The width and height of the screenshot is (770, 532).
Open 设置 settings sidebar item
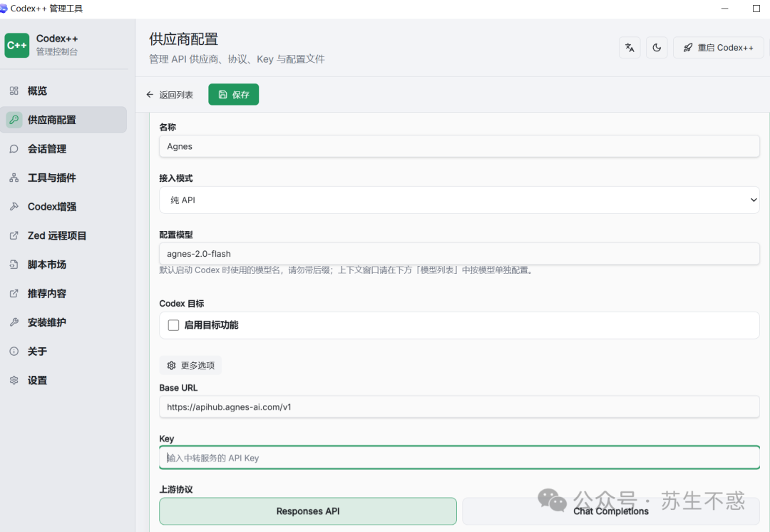[x=63, y=381]
